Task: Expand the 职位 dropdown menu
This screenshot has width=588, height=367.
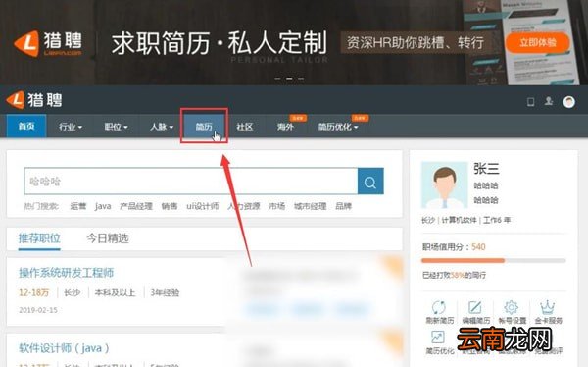Action: point(116,127)
